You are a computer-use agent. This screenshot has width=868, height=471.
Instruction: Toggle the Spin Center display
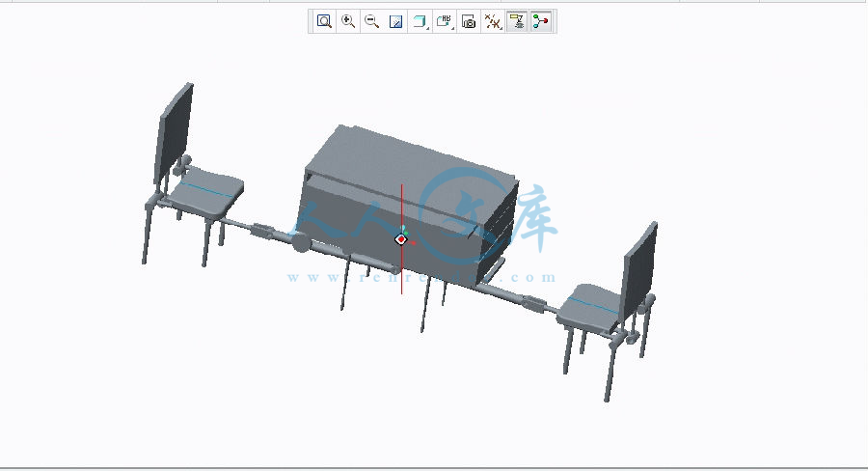click(x=541, y=21)
